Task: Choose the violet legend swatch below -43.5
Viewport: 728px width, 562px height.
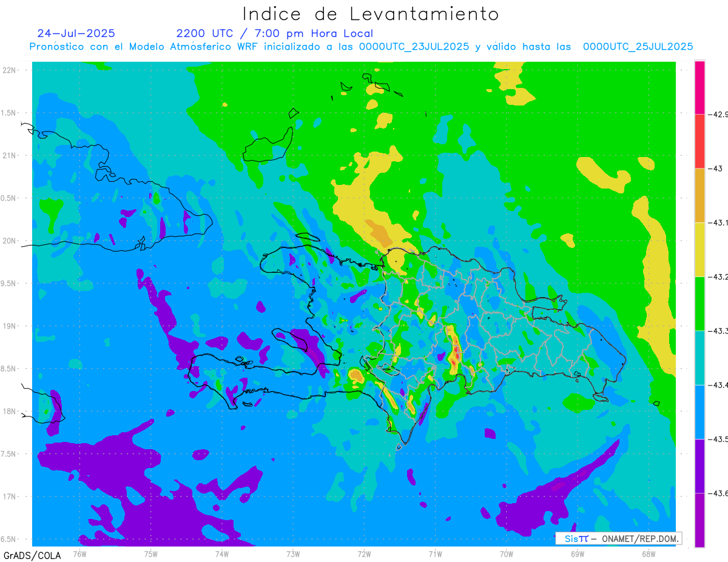Action: (x=699, y=466)
